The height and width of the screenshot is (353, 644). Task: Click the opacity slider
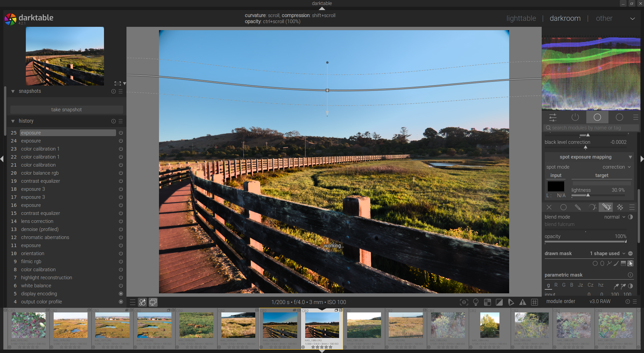point(585,241)
